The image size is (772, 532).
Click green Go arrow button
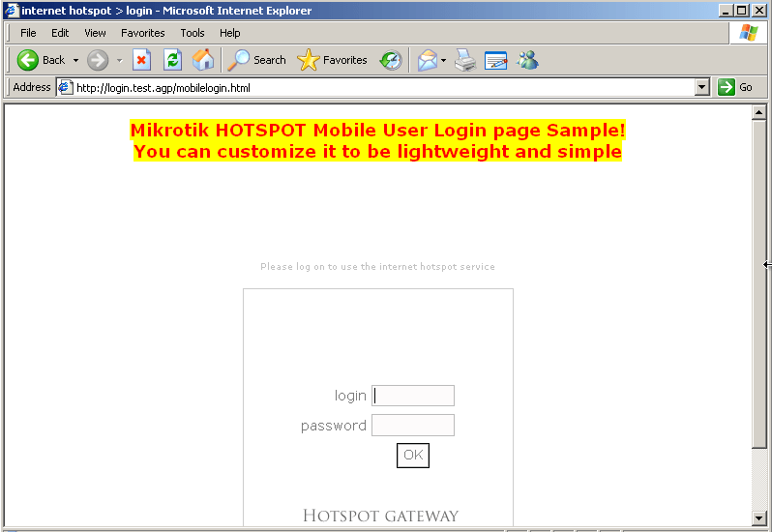[x=727, y=87]
